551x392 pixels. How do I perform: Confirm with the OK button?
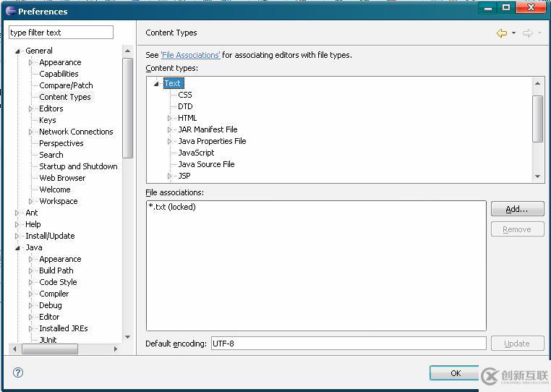point(456,373)
